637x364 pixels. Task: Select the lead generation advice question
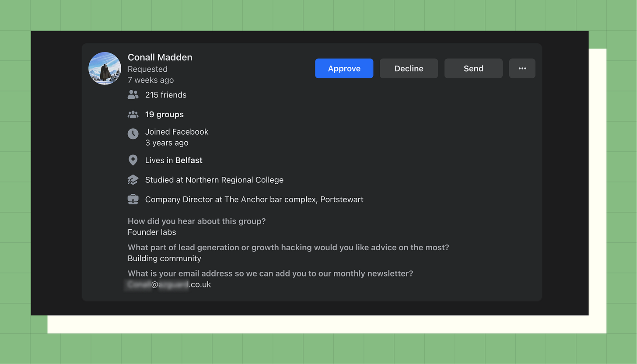pos(288,247)
